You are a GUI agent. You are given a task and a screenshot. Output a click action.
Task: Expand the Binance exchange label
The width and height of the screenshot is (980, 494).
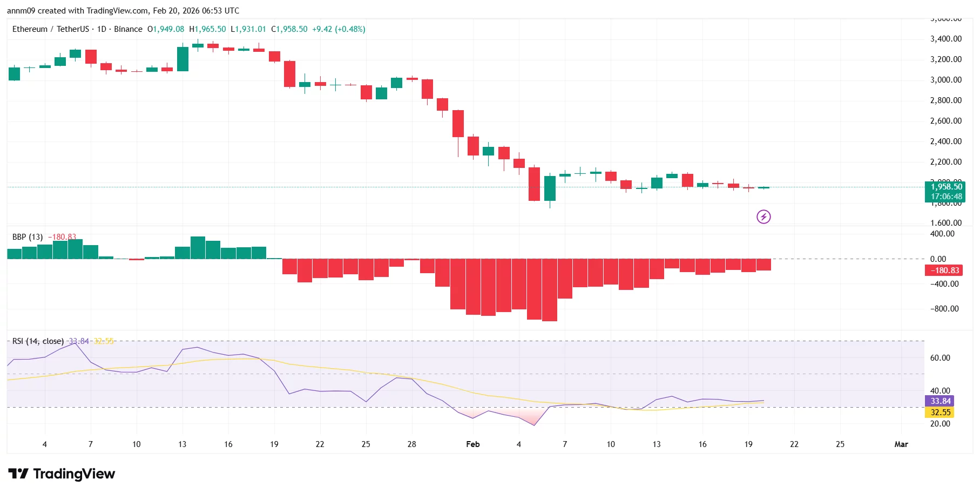coord(128,29)
